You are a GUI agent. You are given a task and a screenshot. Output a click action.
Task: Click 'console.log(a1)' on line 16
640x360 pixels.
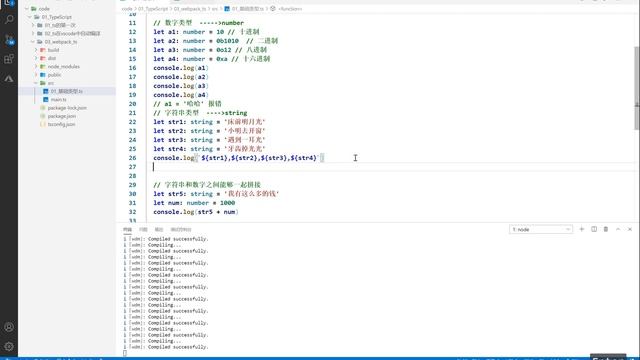[x=181, y=68]
